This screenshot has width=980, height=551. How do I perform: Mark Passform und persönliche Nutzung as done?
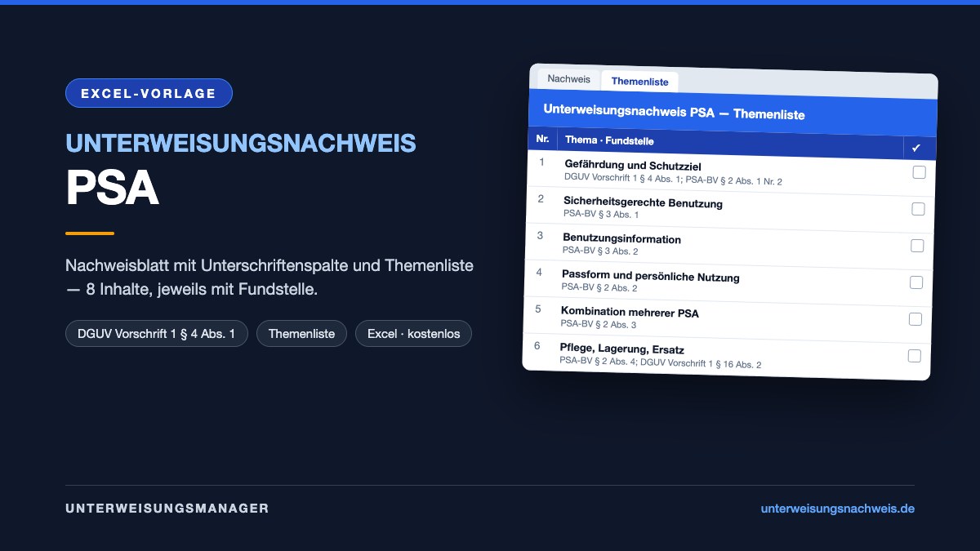(x=916, y=282)
